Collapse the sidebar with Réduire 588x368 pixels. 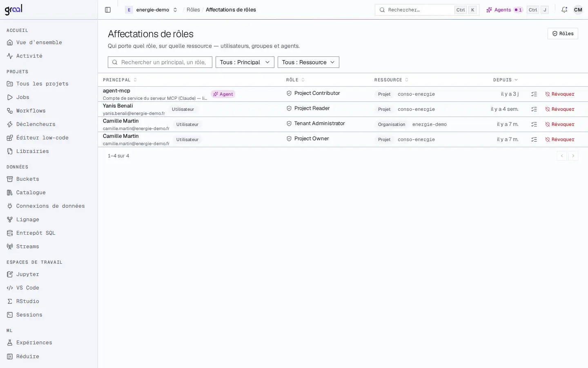[49, 357]
